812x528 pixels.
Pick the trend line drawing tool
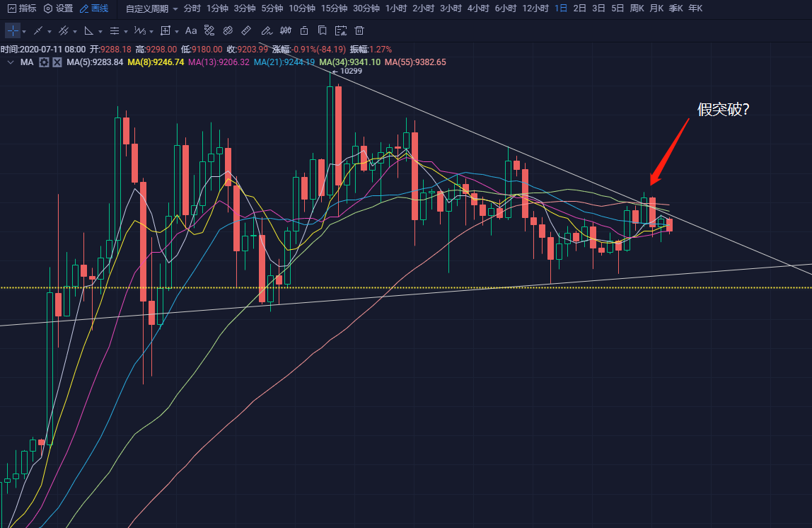click(x=38, y=30)
